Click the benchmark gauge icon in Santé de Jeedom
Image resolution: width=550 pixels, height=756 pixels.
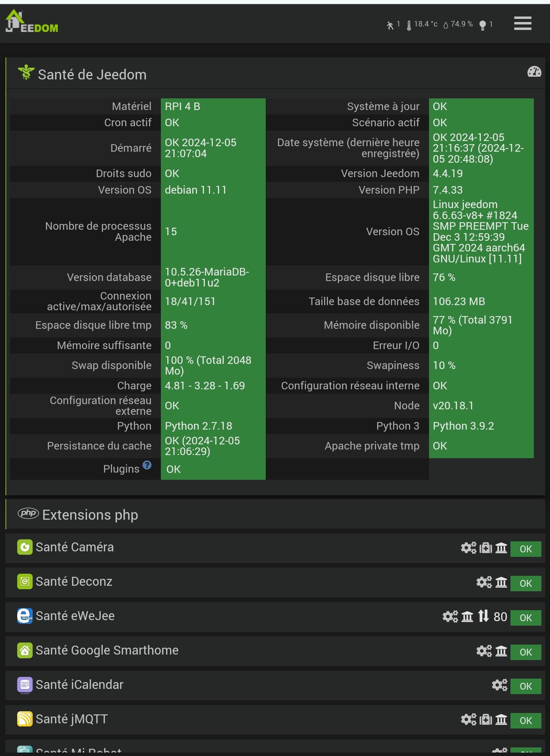(534, 72)
